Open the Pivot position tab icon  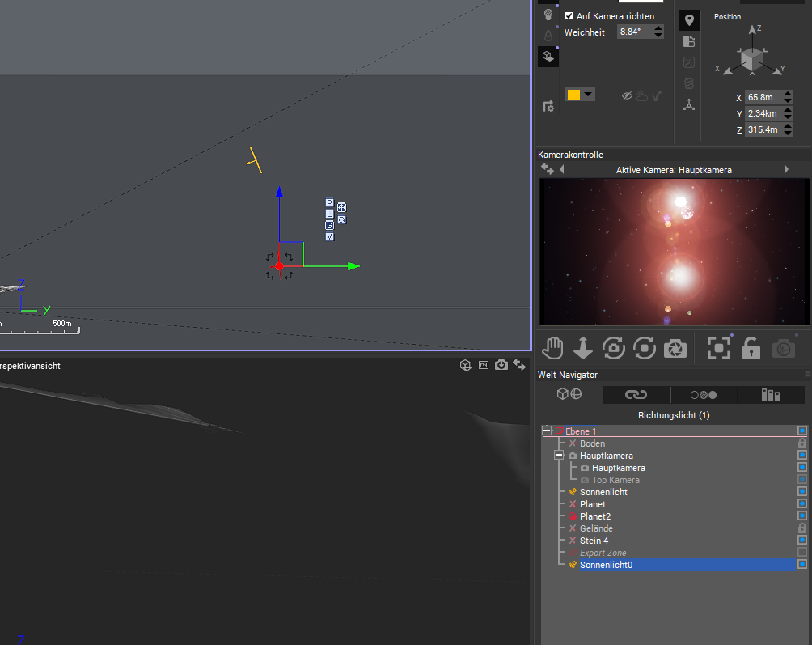click(x=689, y=104)
